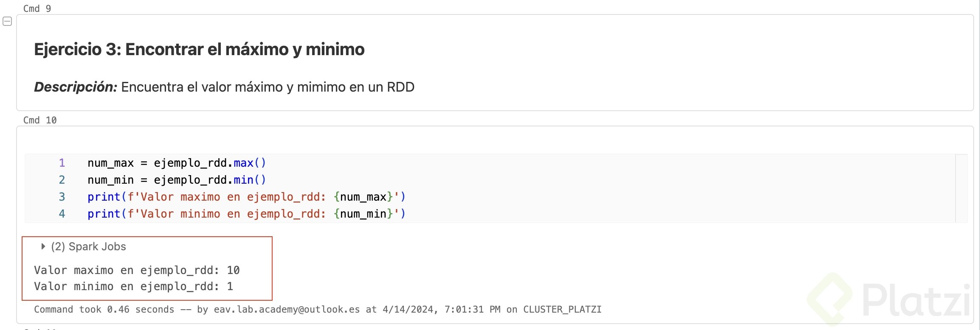Click the Descripción paragraph text
This screenshot has height=330, width=980.
[x=224, y=87]
